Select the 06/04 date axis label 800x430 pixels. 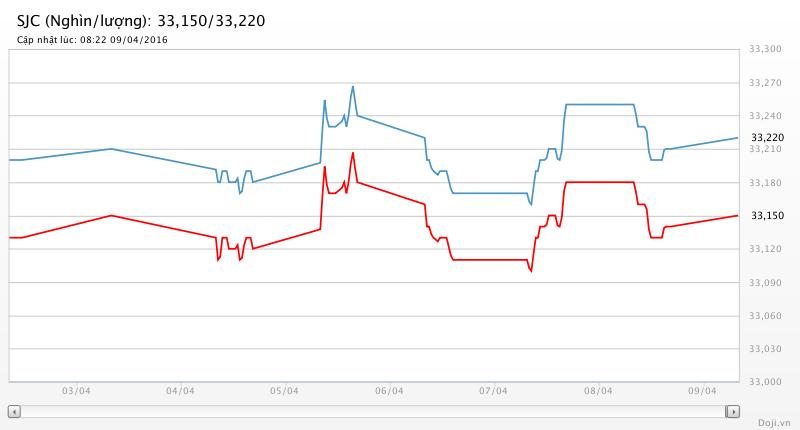tap(389, 391)
